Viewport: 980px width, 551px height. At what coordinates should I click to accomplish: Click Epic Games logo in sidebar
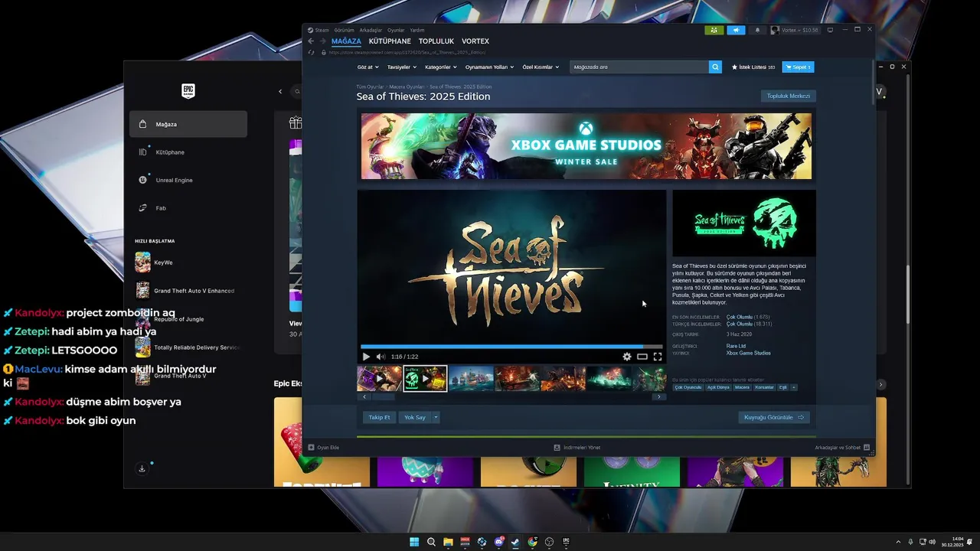[x=188, y=91]
